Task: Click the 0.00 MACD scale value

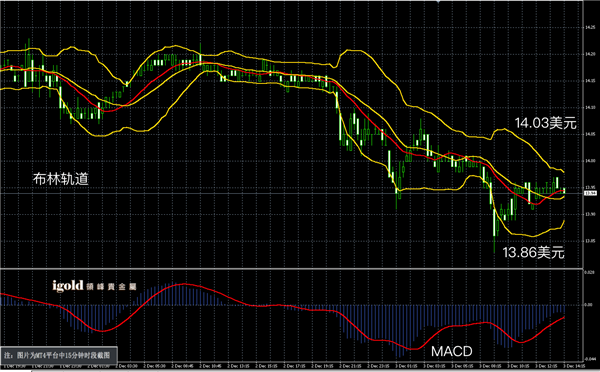Action: (589, 305)
